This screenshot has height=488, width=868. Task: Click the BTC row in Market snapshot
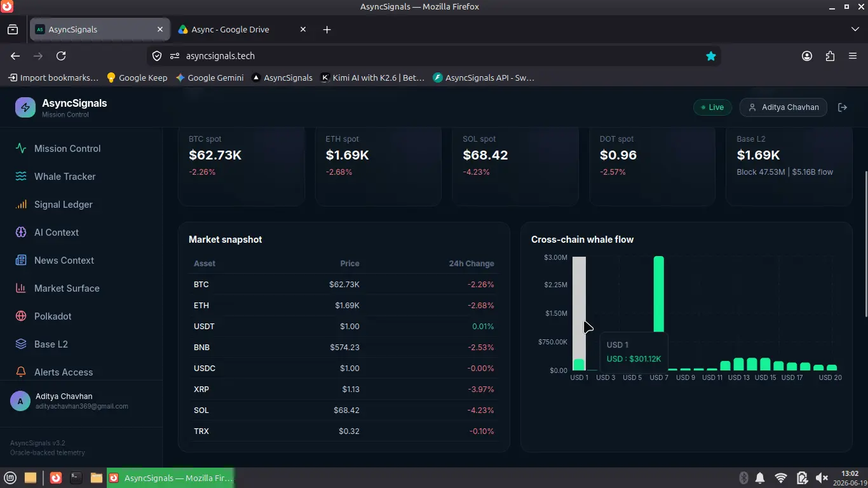tap(344, 285)
